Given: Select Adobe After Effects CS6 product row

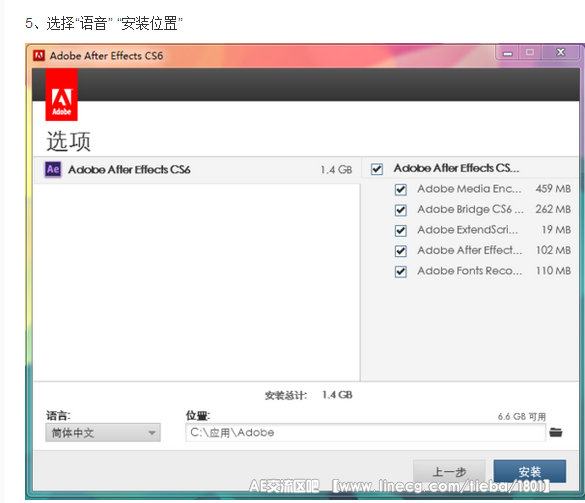Looking at the screenshot, I should 197,170.
